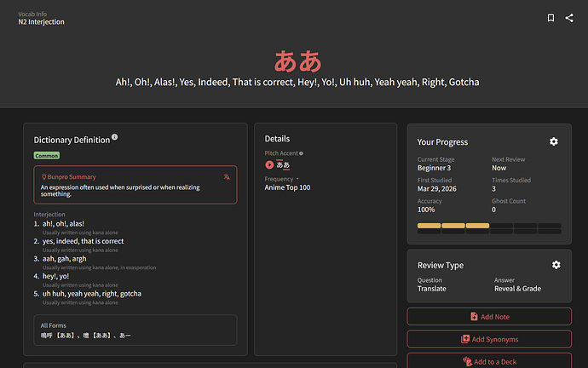Click the N2 Interjection header label
This screenshot has width=588, height=368.
coord(41,22)
